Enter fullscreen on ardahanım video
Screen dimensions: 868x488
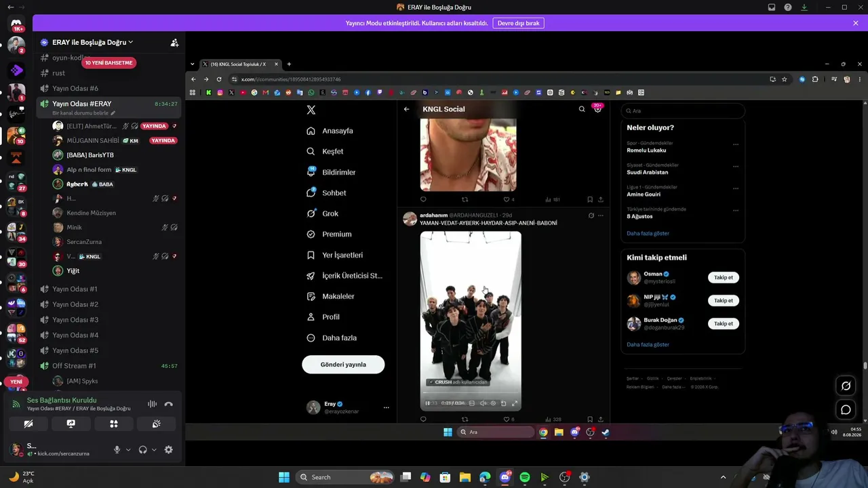pyautogui.click(x=515, y=403)
